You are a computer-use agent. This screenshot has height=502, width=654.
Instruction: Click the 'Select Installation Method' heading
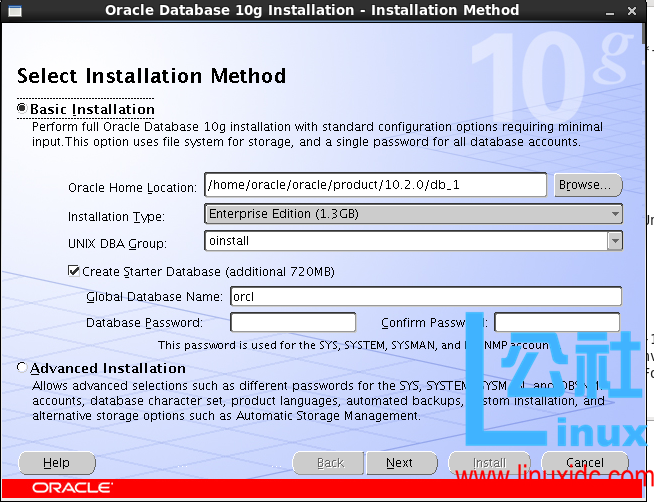pos(151,76)
